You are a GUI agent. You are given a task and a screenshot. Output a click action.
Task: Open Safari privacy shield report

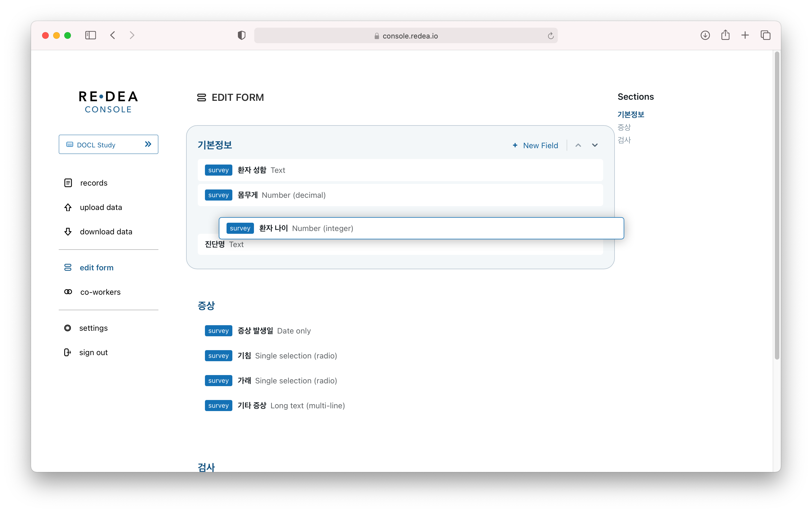point(241,35)
